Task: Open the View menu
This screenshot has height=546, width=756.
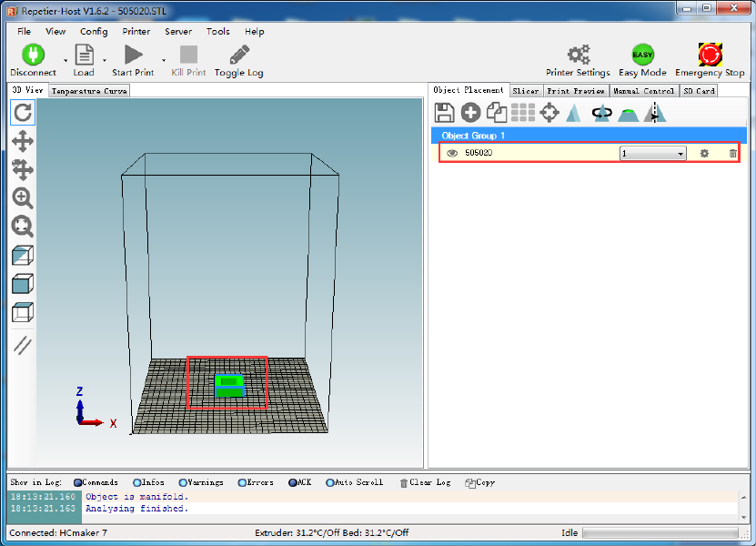Action: point(55,31)
